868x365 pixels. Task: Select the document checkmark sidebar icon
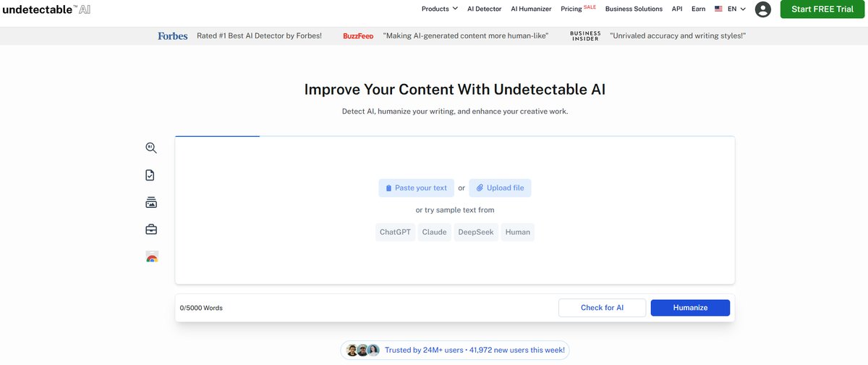pyautogui.click(x=150, y=175)
